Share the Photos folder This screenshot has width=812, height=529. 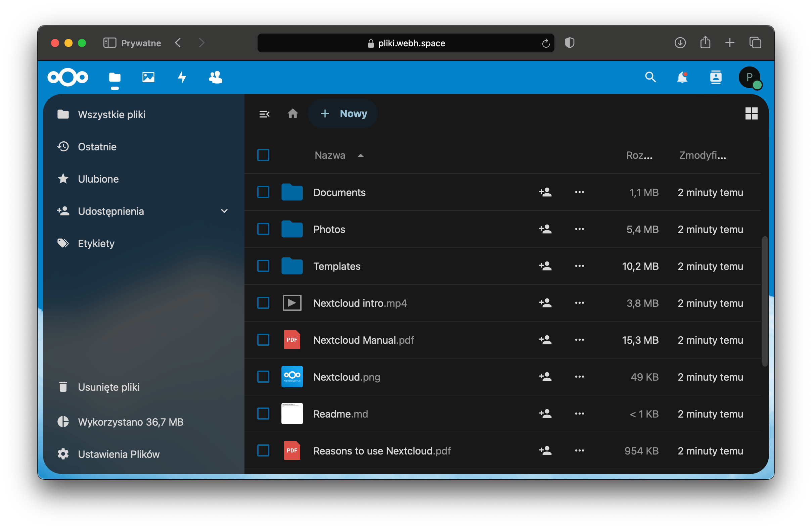[545, 229]
